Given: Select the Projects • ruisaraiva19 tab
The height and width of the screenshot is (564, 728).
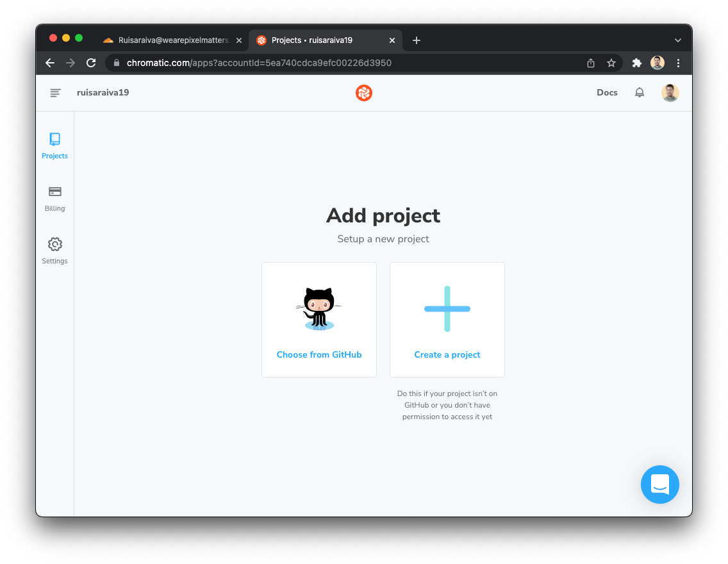Looking at the screenshot, I should [326, 40].
